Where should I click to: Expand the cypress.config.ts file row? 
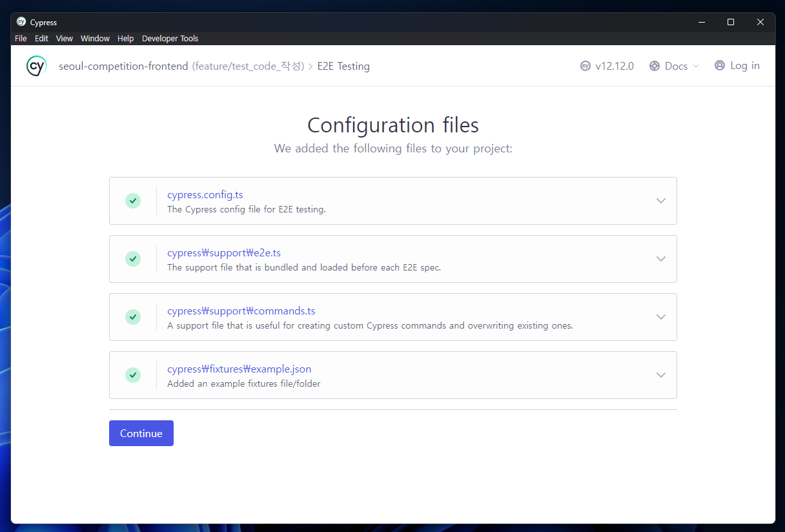[x=661, y=201]
